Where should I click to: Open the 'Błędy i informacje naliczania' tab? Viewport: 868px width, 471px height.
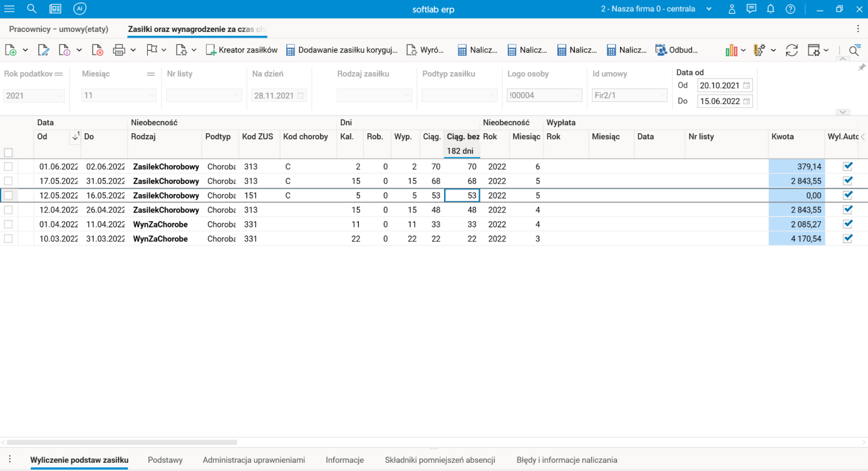point(567,460)
